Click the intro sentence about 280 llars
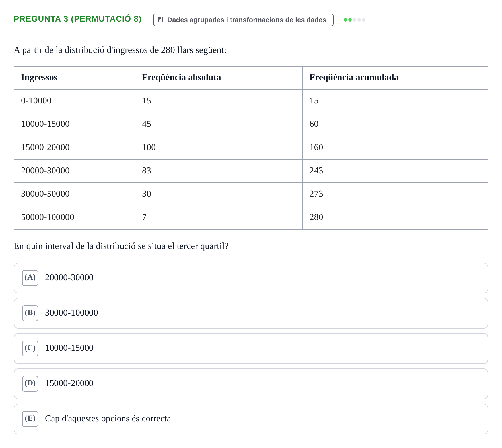Screen dimensions: 502x448 coord(120,50)
